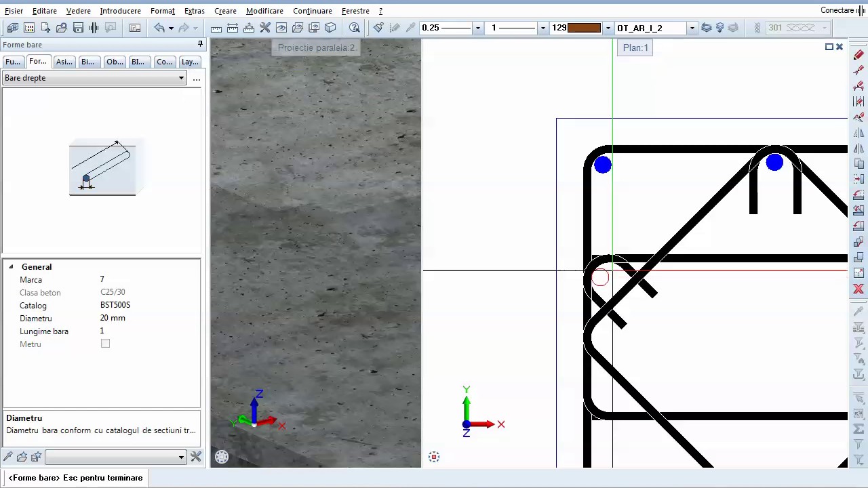Screen dimensions: 868x488
Task: Switch to the Lay... tab
Action: tap(190, 62)
